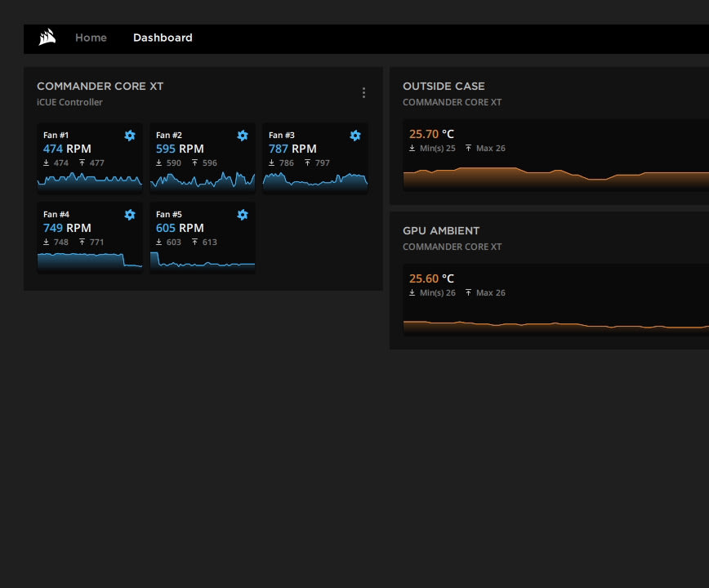
Task: Click the Outside Case panel title
Action: point(444,86)
